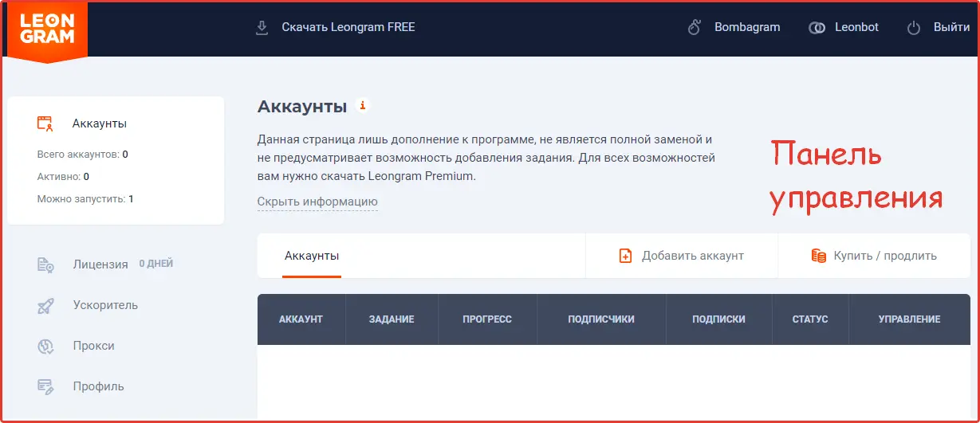
Task: Open the Bombagram link
Action: [x=747, y=27]
